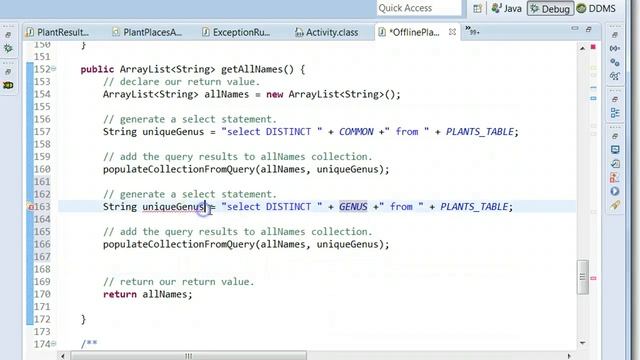The height and width of the screenshot is (360, 640).
Task: Click populateCollectionFromQuery on line 166
Action: [x=179, y=244]
